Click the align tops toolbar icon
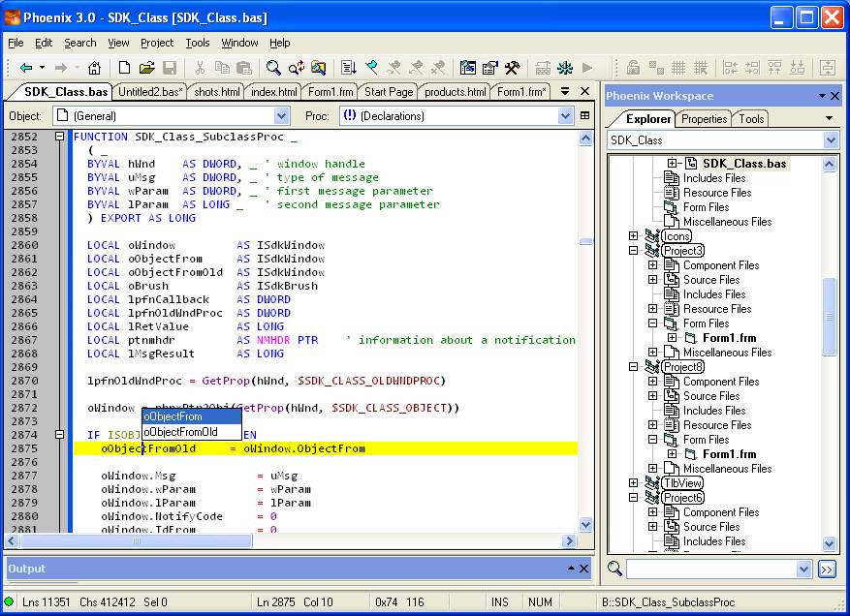Viewport: 850px width, 616px height. point(775,68)
